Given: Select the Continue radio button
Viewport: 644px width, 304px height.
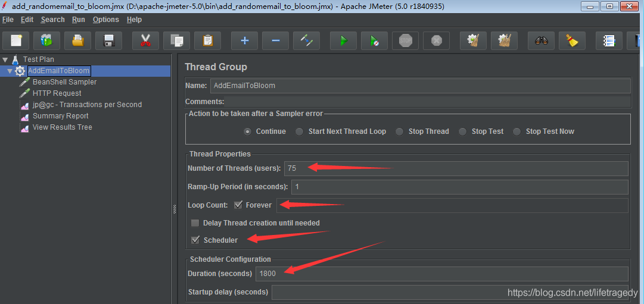Looking at the screenshot, I should click(248, 131).
